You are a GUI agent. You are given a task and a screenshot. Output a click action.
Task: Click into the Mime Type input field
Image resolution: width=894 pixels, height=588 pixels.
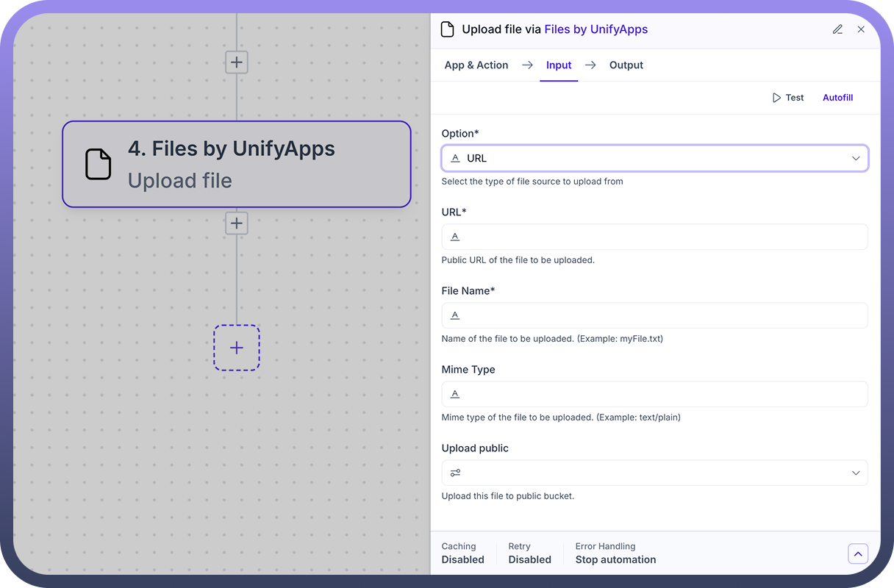(x=654, y=394)
